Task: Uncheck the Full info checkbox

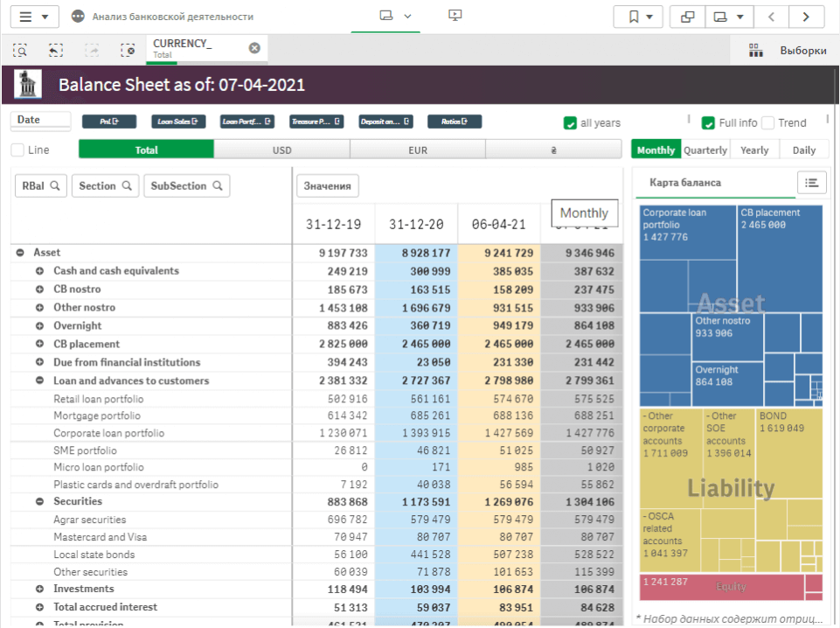Action: coord(708,123)
